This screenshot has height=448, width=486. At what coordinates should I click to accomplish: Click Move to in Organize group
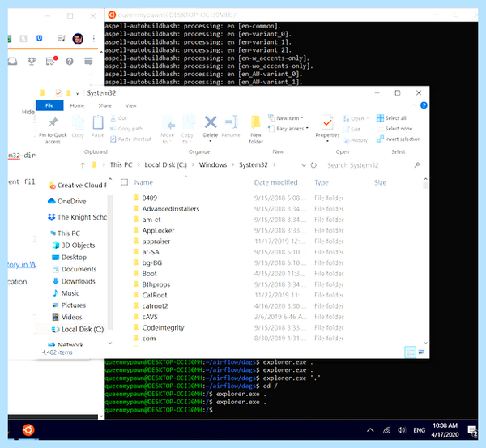168,130
